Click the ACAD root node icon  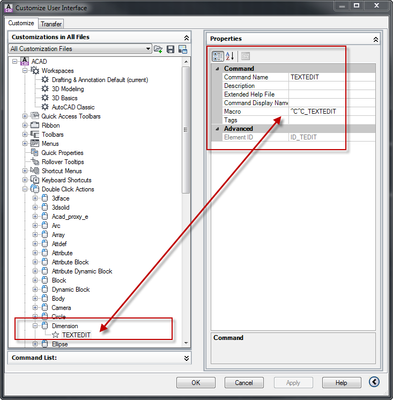click(x=25, y=61)
